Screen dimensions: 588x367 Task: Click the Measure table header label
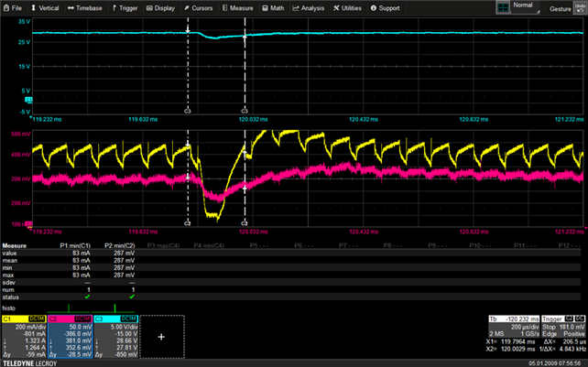[15, 246]
